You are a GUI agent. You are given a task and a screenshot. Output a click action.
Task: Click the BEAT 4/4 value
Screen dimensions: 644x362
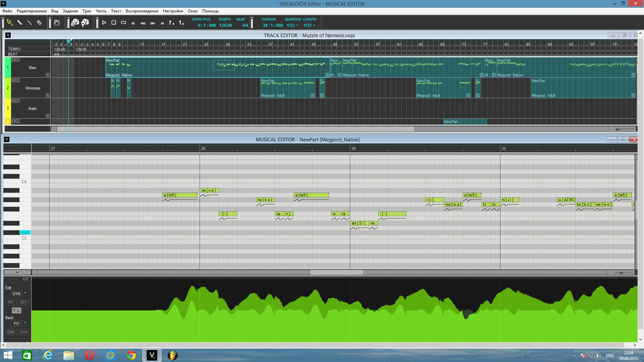point(245,25)
